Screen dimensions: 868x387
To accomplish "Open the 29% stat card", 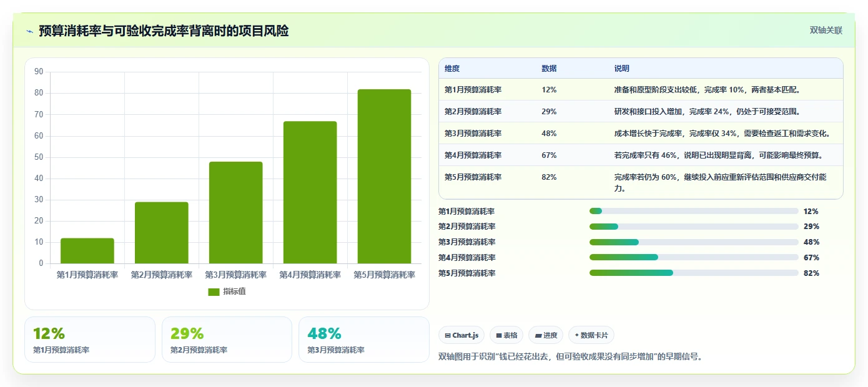I will click(x=227, y=340).
